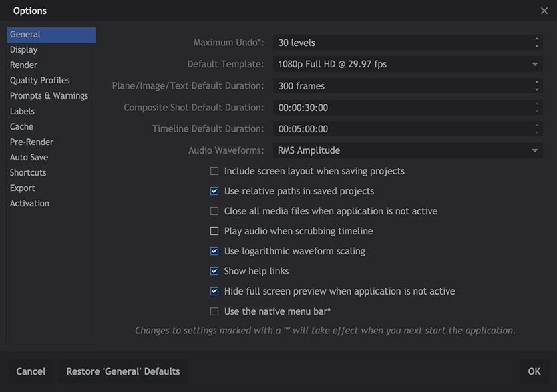This screenshot has width=557, height=392.
Task: Disable Use logarithmic waveform scaling
Action: (214, 251)
